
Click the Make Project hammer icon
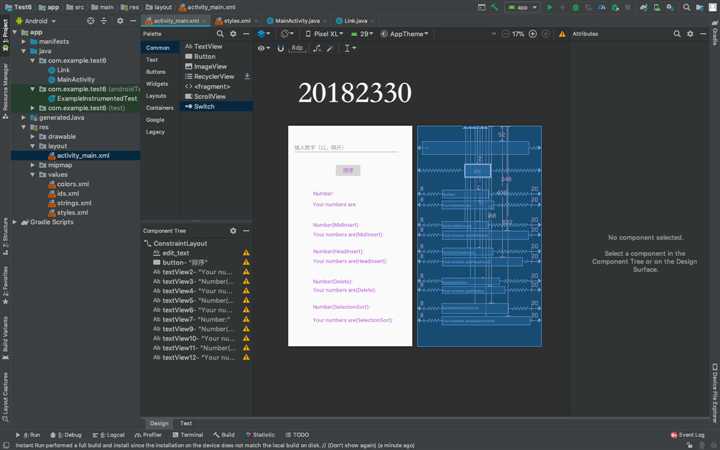pos(495,7)
